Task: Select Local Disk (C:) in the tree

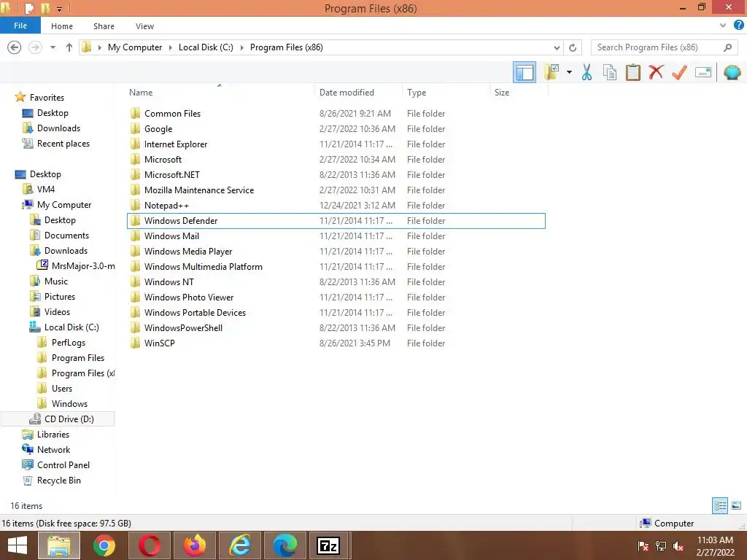Action: click(x=71, y=327)
